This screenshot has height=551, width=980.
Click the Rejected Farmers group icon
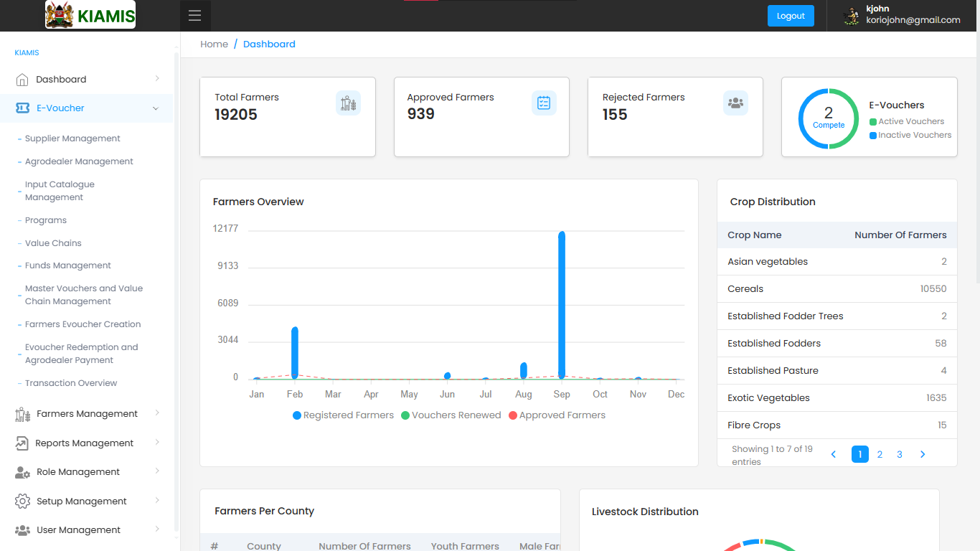pos(735,103)
